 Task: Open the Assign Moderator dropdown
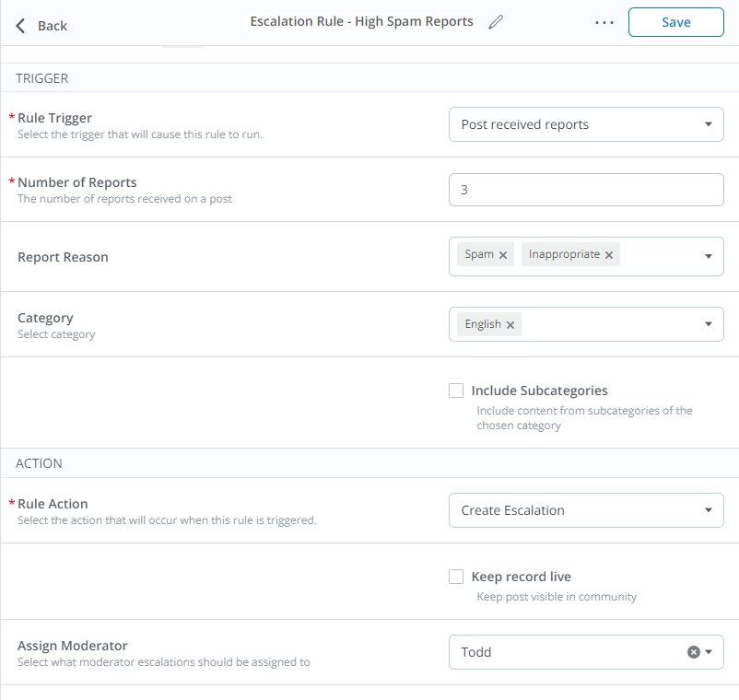[708, 651]
